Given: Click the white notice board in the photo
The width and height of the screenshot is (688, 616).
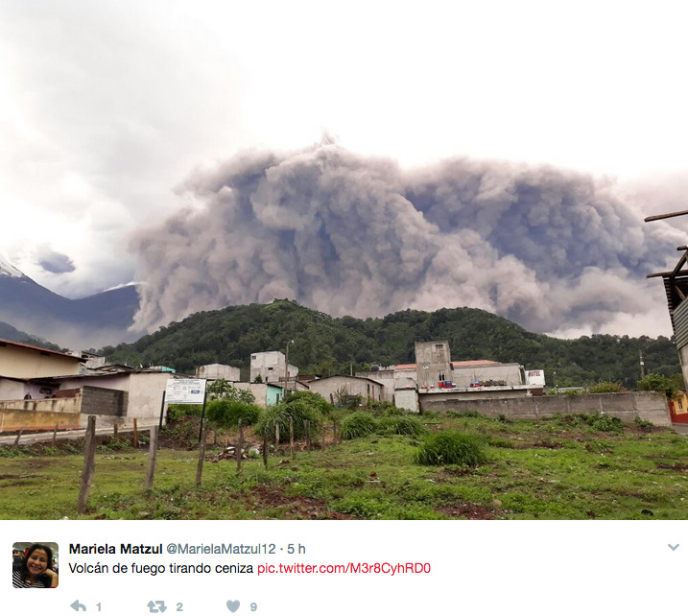Looking at the screenshot, I should pyautogui.click(x=185, y=391).
